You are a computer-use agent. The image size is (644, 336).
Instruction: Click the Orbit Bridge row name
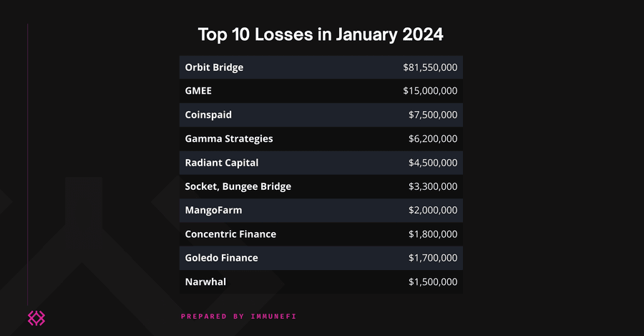(x=214, y=67)
